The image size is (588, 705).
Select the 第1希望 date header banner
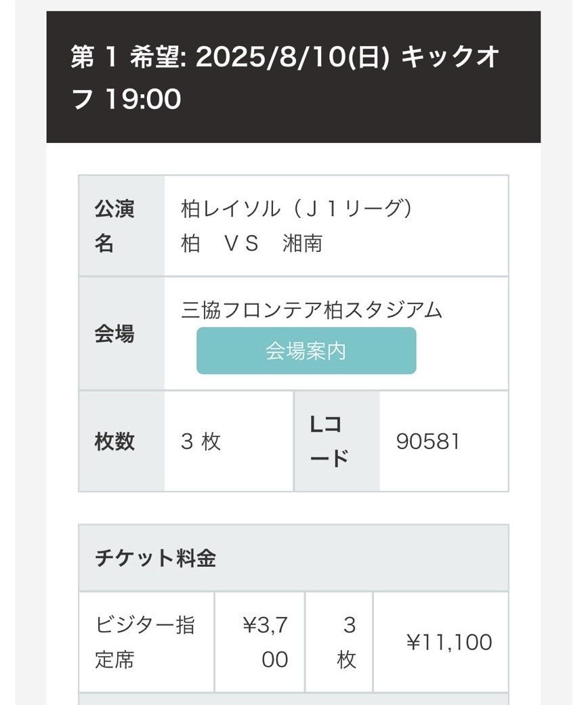(x=293, y=77)
